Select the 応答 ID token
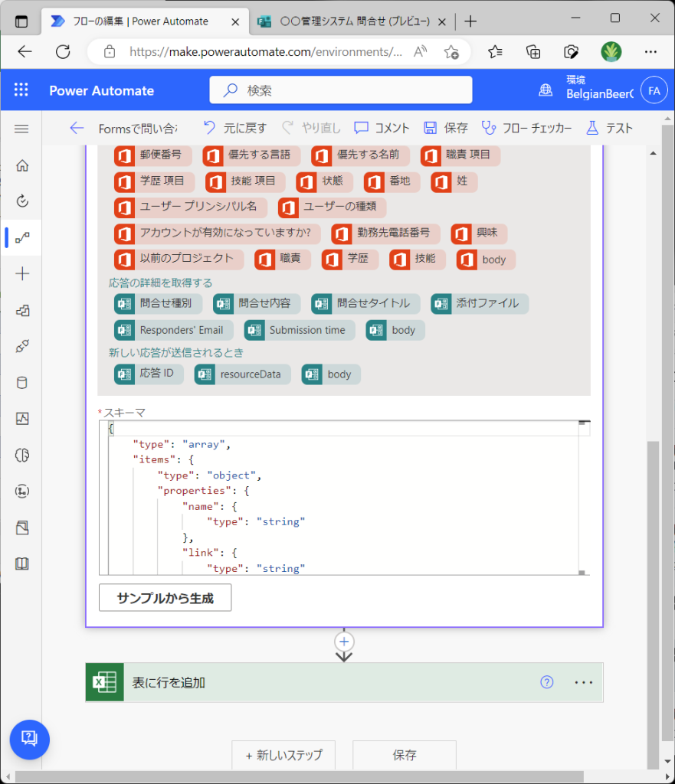Image resolution: width=675 pixels, height=784 pixels. click(x=149, y=374)
